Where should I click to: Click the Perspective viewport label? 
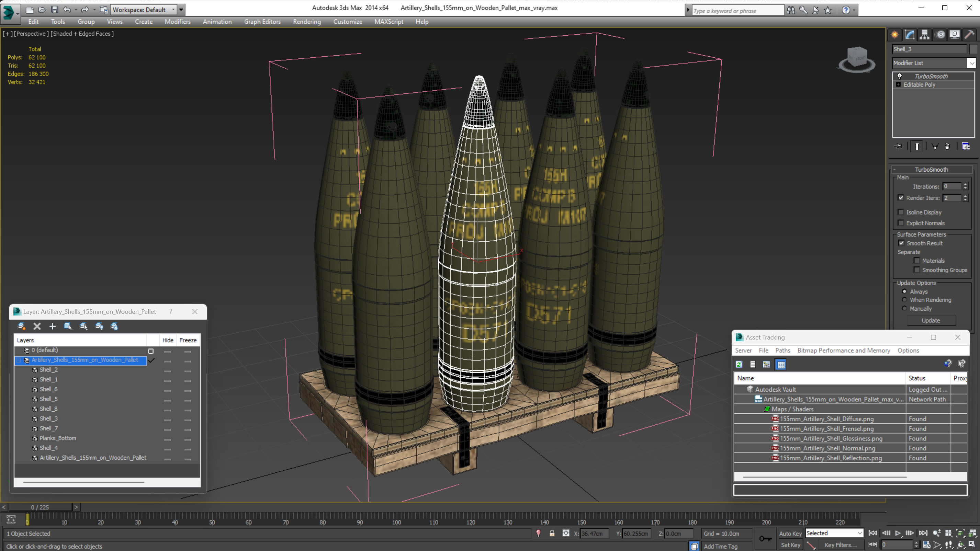point(31,33)
